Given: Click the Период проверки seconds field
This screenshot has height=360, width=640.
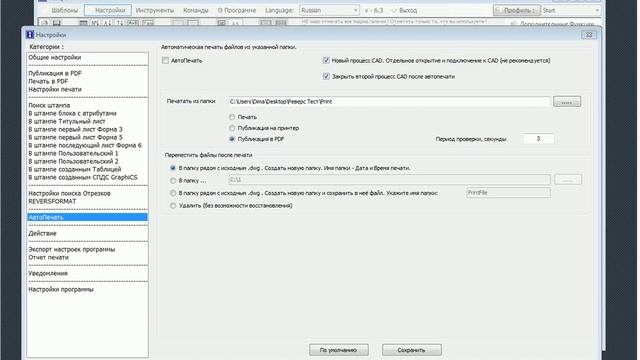Looking at the screenshot, I should pyautogui.click(x=538, y=139).
